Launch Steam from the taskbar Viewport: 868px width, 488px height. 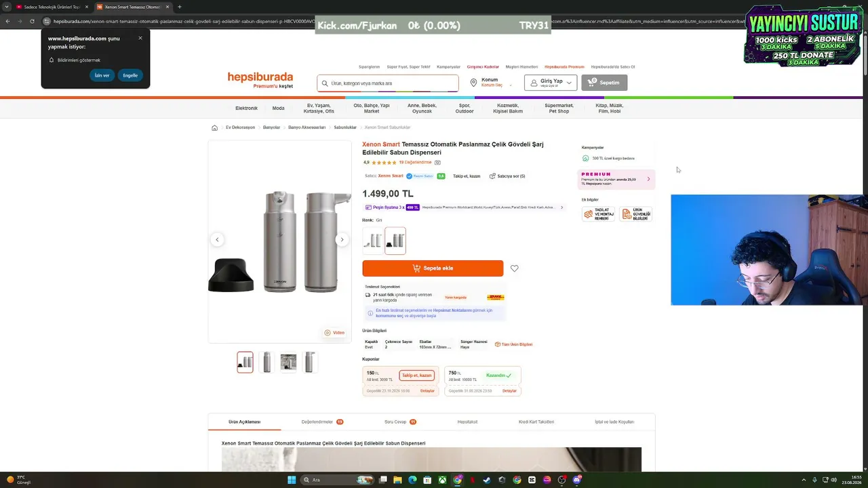(487, 480)
